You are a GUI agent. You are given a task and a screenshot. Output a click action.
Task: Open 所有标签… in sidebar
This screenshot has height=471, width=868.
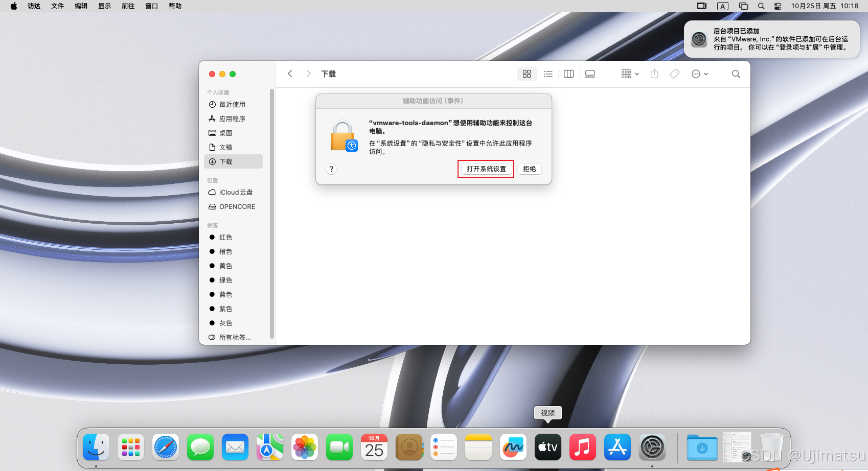click(233, 337)
